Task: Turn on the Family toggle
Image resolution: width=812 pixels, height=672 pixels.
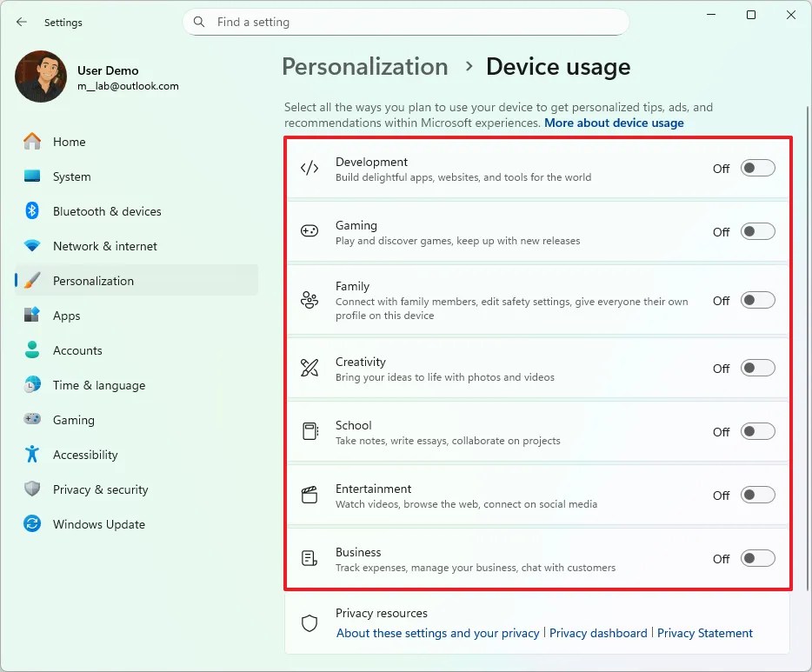Action: pyautogui.click(x=757, y=300)
